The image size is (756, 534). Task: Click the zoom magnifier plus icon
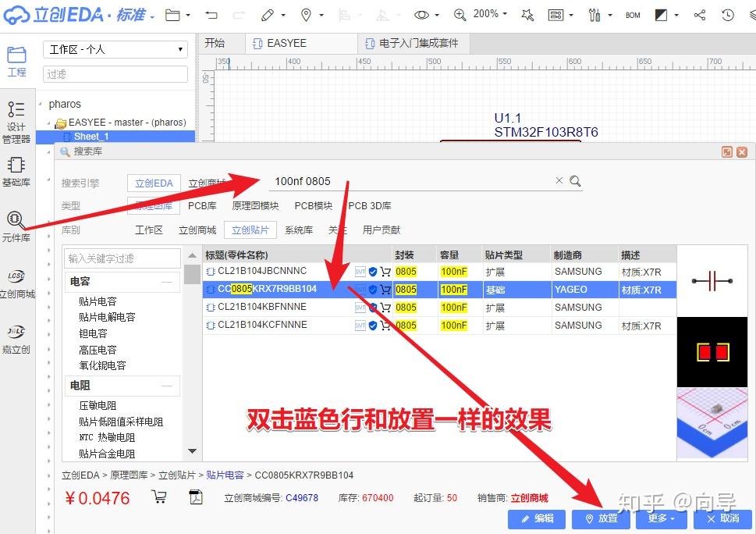point(460,15)
